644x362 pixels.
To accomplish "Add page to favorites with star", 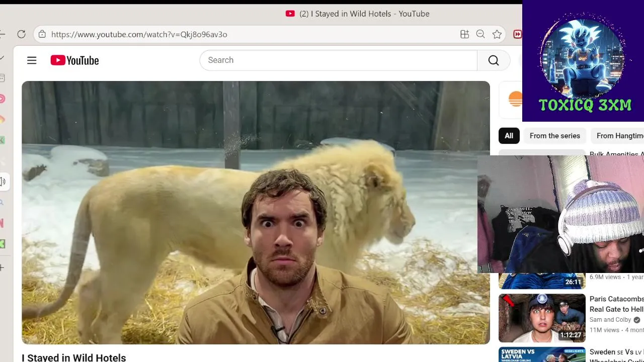I will [497, 34].
